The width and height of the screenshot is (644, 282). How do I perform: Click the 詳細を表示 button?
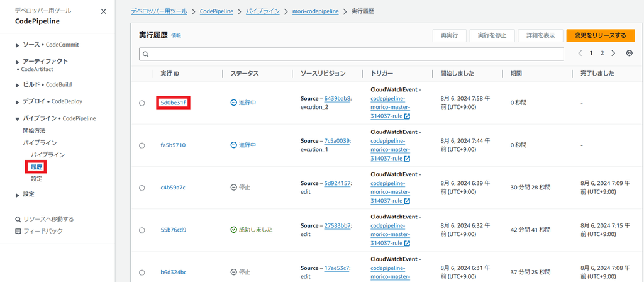click(x=540, y=35)
